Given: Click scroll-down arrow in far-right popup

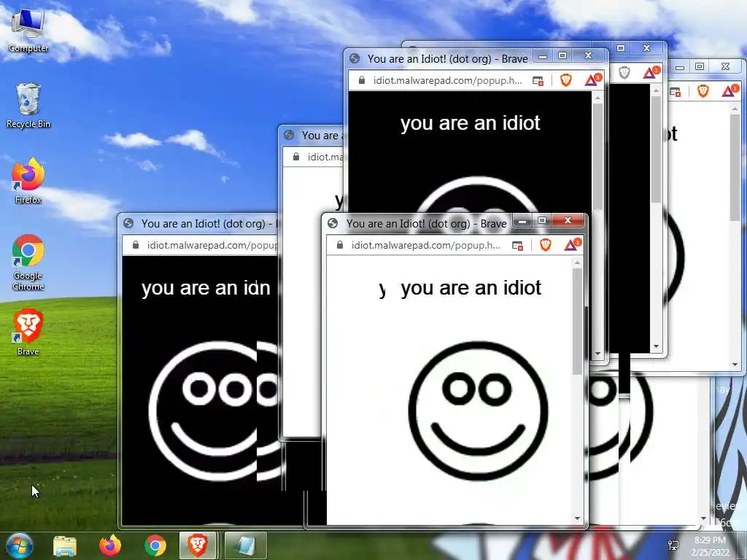Looking at the screenshot, I should (x=735, y=365).
